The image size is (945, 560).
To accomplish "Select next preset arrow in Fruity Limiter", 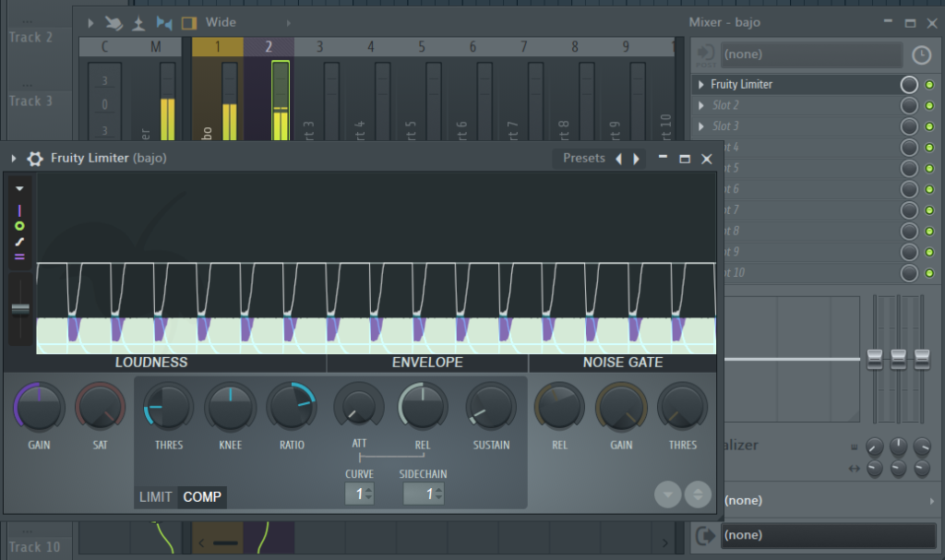I will (636, 159).
